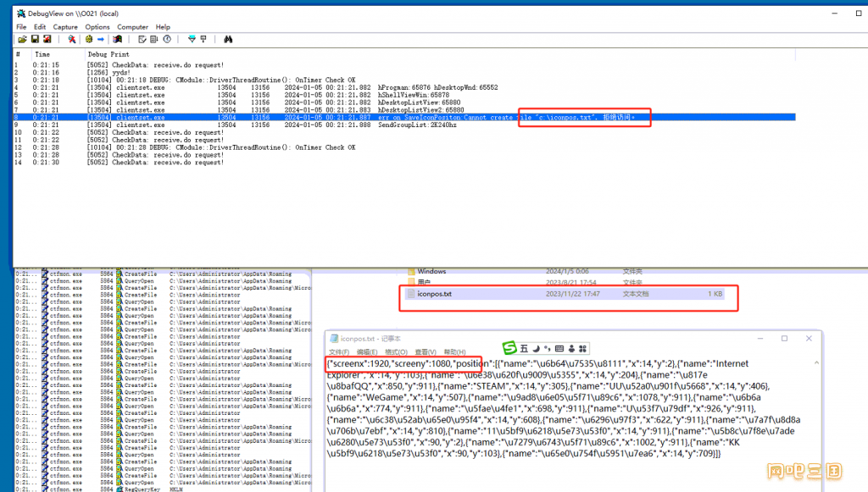Viewport: 868px width, 492px height.
Task: Click the Open log file toolbar icon in DebugView
Action: (x=22, y=39)
